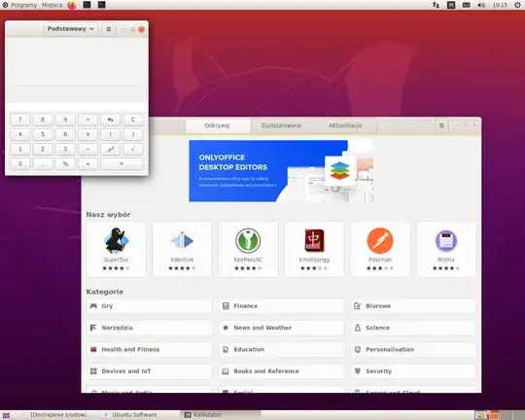
Task: Open the kdenlive app tile
Action: 182,249
